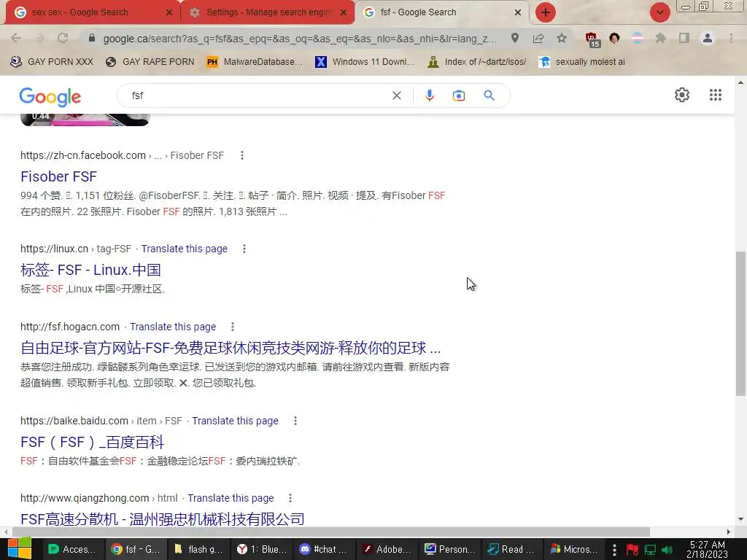This screenshot has width=747, height=560.
Task: Expand the tab search dropdown arrow
Action: point(659,12)
